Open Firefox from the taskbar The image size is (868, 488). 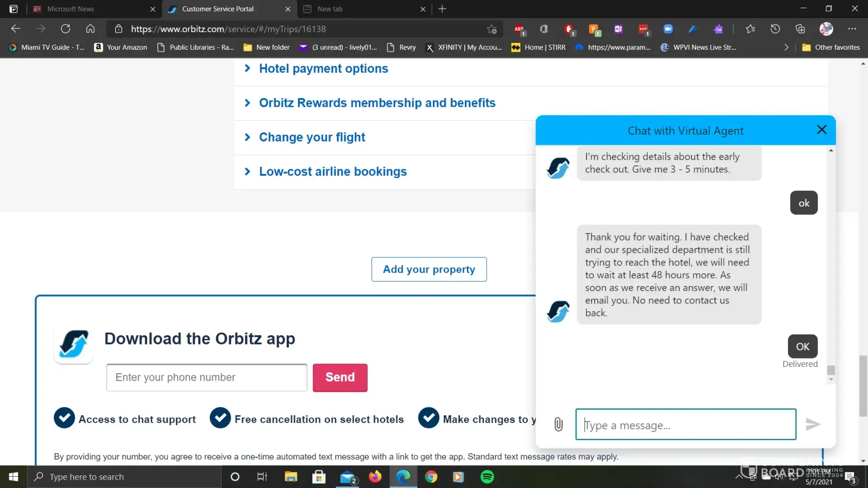click(x=375, y=477)
